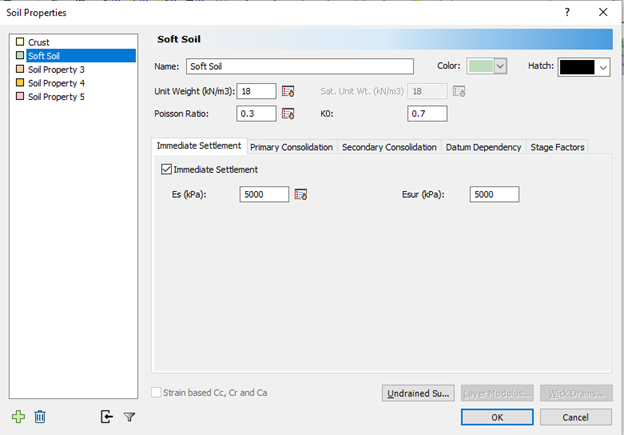Select Soil Property 5 in list
Image resolution: width=624 pixels, height=435 pixels.
[x=56, y=97]
